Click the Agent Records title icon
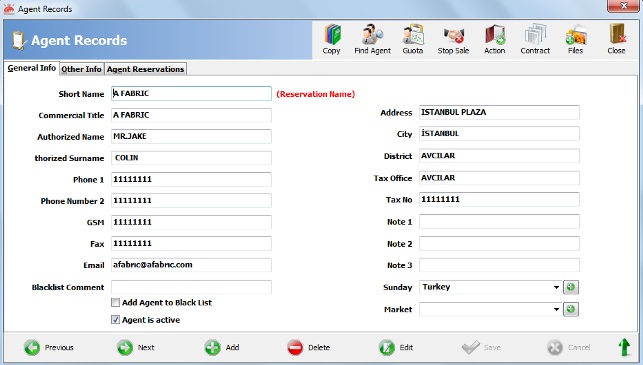 pos(19,40)
